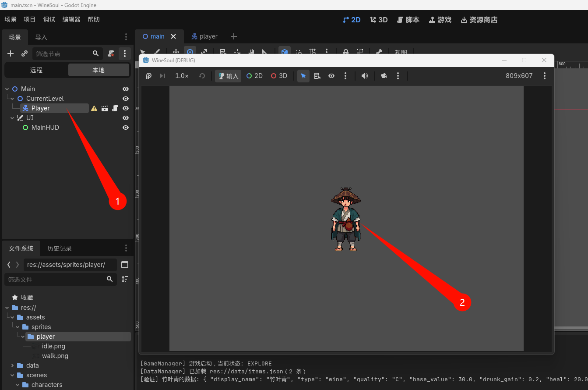Click the add new node plus icon
The image size is (588, 390).
[x=11, y=53]
